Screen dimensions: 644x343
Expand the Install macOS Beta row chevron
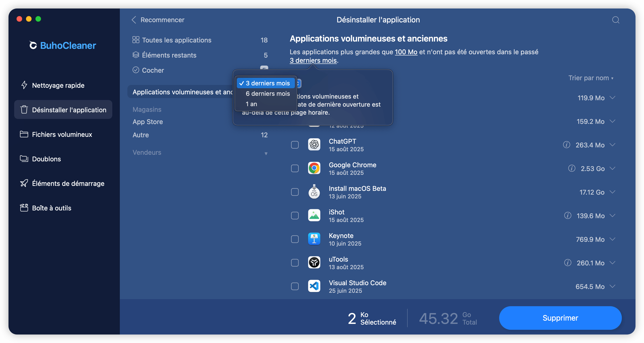[x=612, y=192]
